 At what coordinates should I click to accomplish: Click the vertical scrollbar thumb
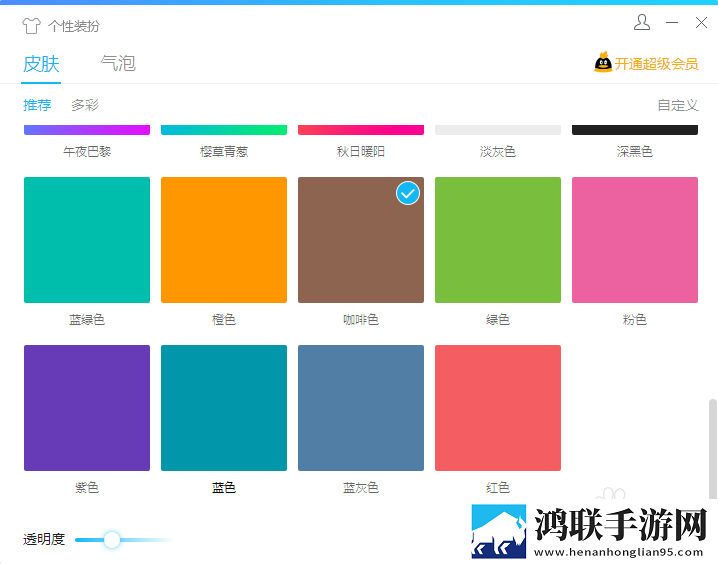pyautogui.click(x=713, y=449)
